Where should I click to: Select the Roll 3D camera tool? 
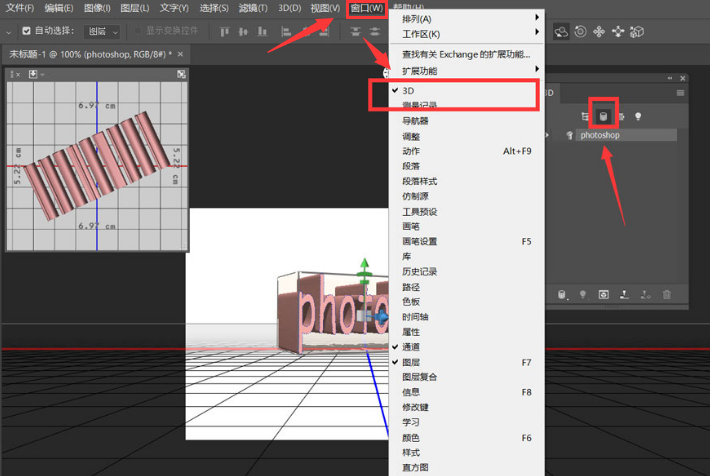tap(580, 32)
